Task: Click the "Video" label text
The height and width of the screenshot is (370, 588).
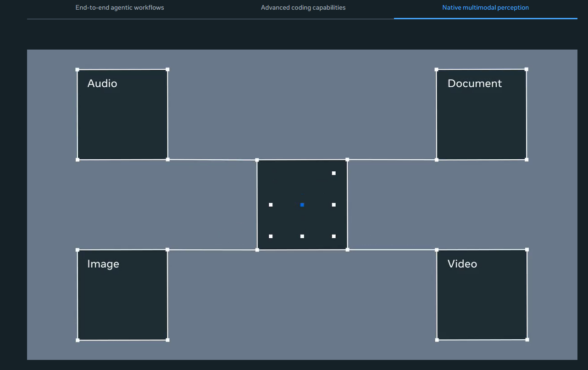Action: click(462, 264)
